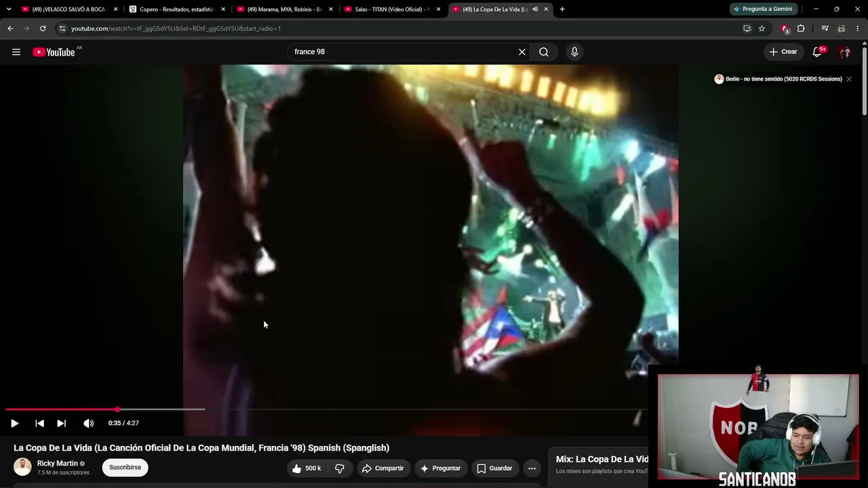This screenshot has height=488, width=868.
Task: Click the Mix: La Copa De La Vida playlist header
Action: (602, 460)
